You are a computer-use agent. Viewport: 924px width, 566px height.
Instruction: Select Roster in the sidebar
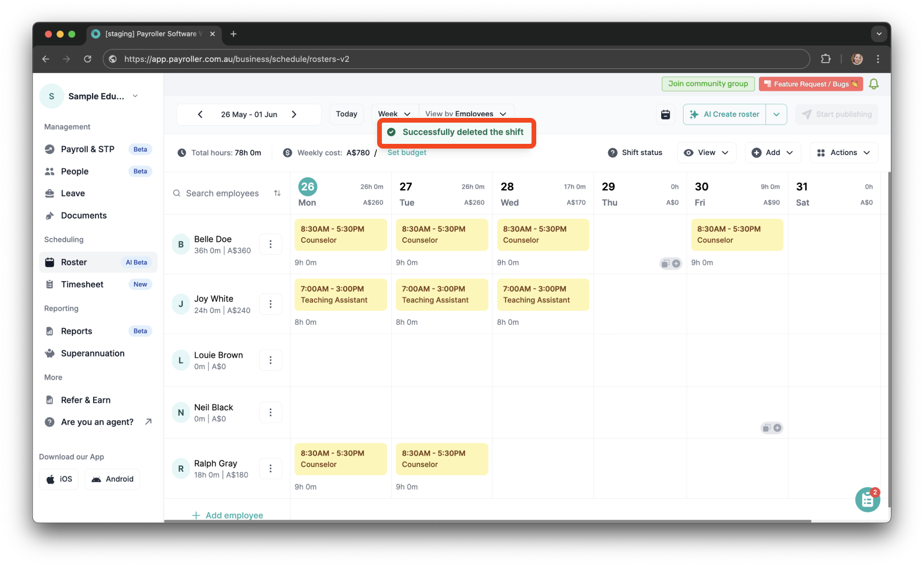point(98,262)
